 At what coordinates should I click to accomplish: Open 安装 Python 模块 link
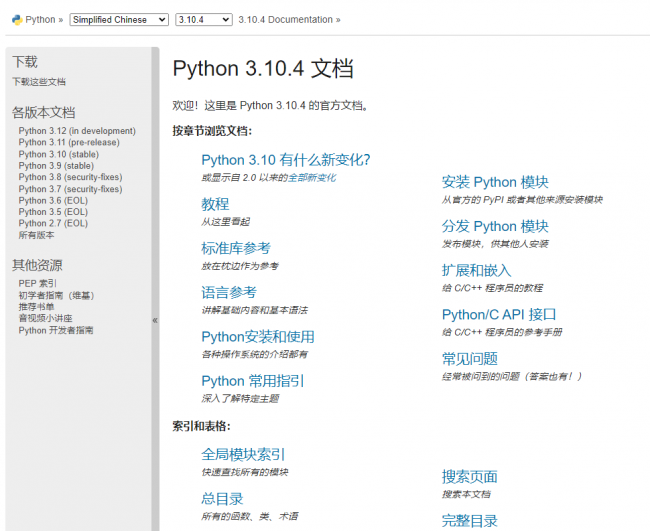(495, 182)
